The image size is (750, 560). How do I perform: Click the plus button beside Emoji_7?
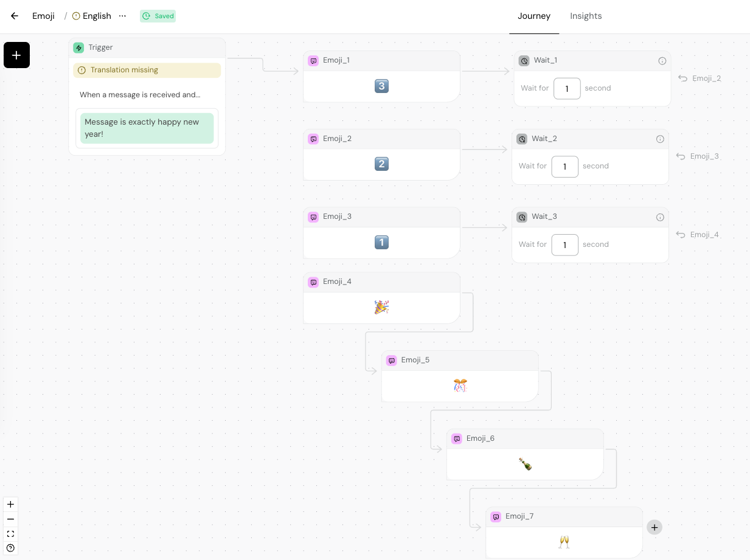[655, 527]
